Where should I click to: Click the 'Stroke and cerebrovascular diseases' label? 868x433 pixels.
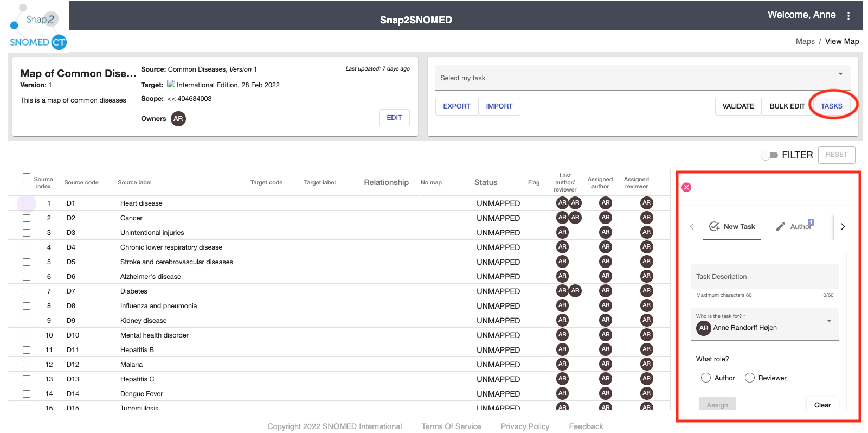[x=177, y=262]
